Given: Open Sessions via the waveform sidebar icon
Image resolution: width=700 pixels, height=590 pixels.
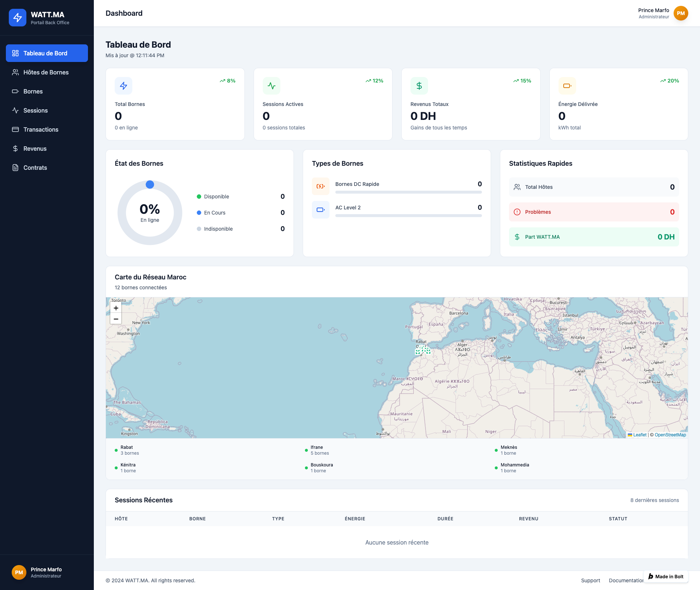Looking at the screenshot, I should 15,110.
